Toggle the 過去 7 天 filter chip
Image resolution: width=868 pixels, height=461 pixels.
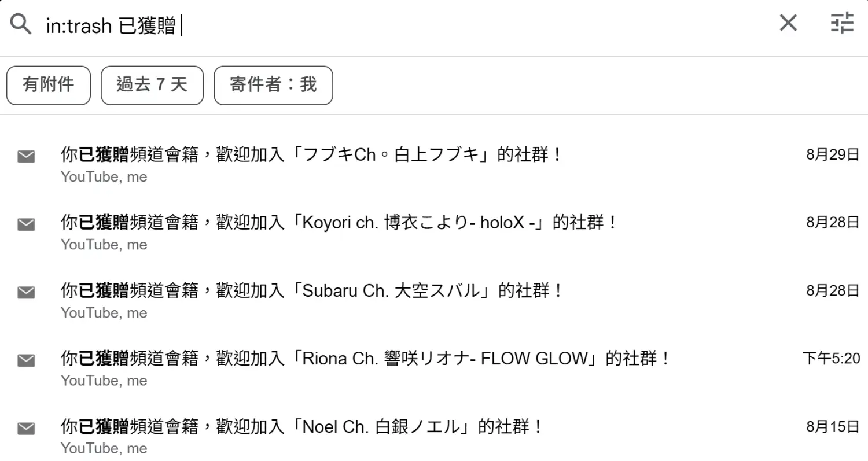click(152, 85)
